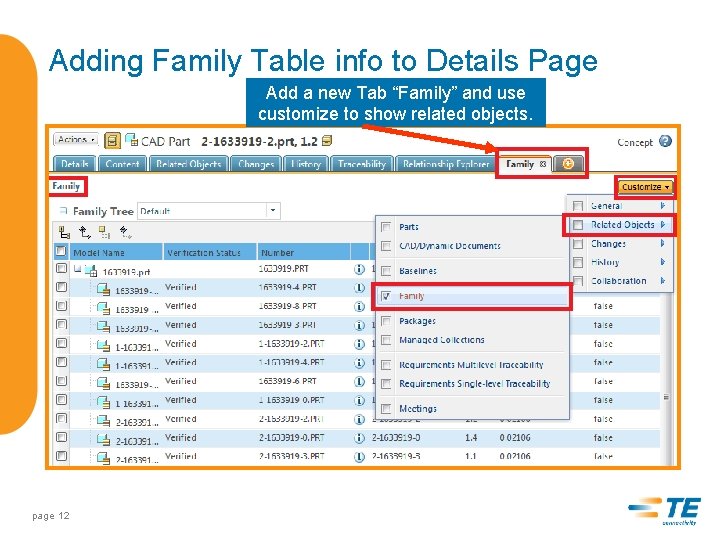Close the Family tab
Screen dimensions: 720x540
(543, 164)
